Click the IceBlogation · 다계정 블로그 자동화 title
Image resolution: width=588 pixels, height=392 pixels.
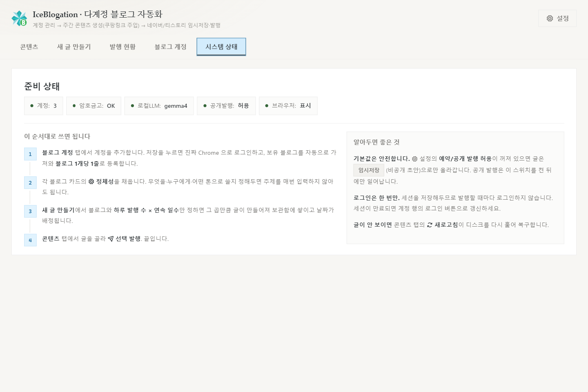(x=98, y=14)
